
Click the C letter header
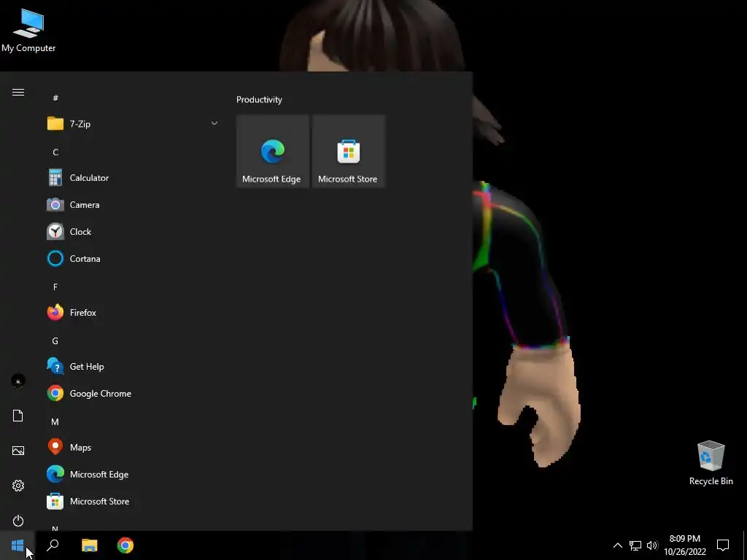coord(55,152)
